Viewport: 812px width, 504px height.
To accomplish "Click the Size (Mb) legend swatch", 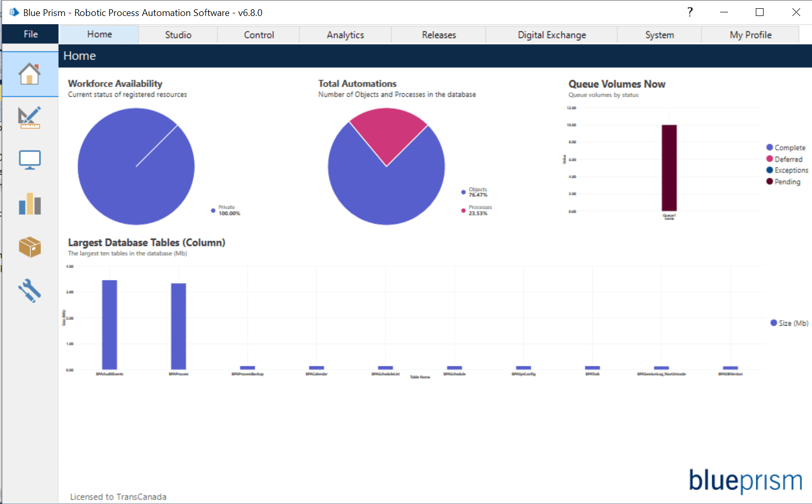I will [x=774, y=323].
